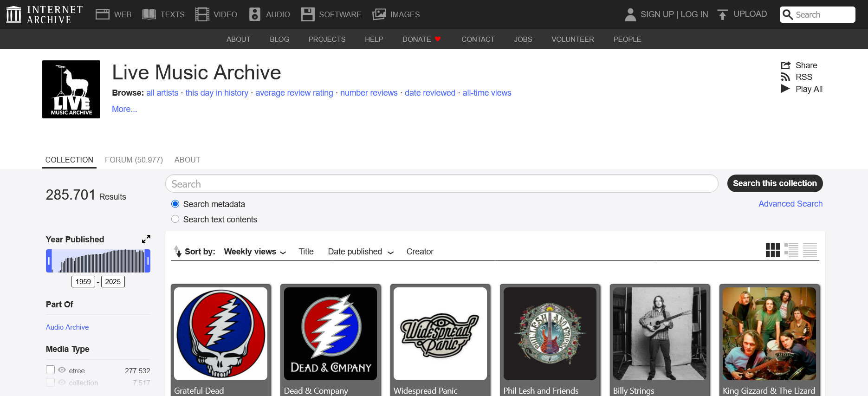Expand the Year Published histogram
Screen dimensions: 868x396
pos(146,239)
